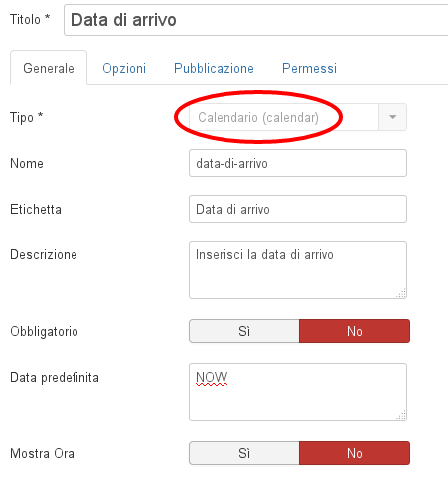This screenshot has width=448, height=489.
Task: Focus the Nome field data-di-arrivo
Action: point(298,163)
